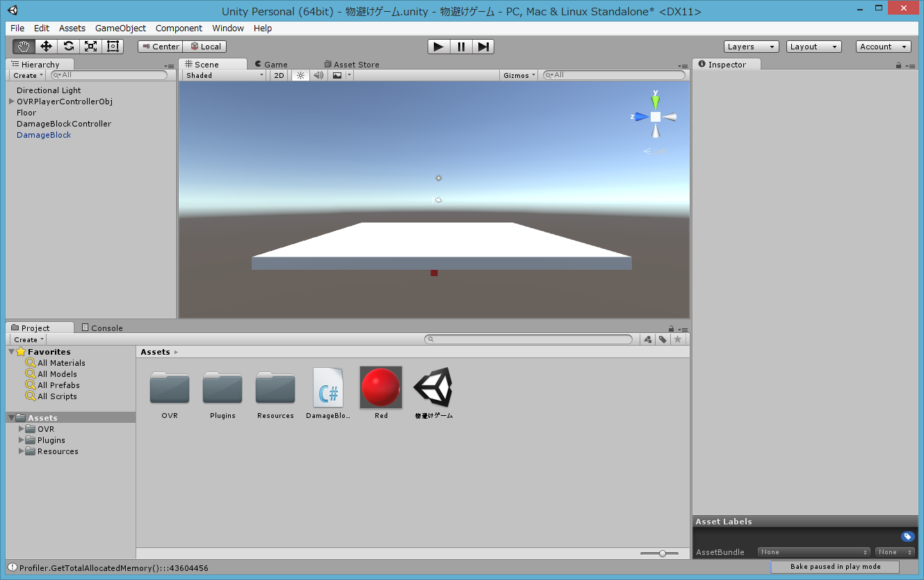Toggle Local/Global handle rotation
This screenshot has width=924, height=580.
(x=204, y=47)
